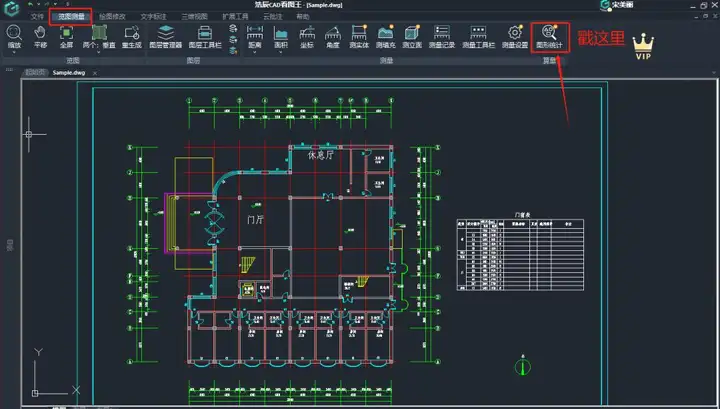Switch to the Sample.dwg document tab
This screenshot has width=720, height=409.
click(68, 73)
